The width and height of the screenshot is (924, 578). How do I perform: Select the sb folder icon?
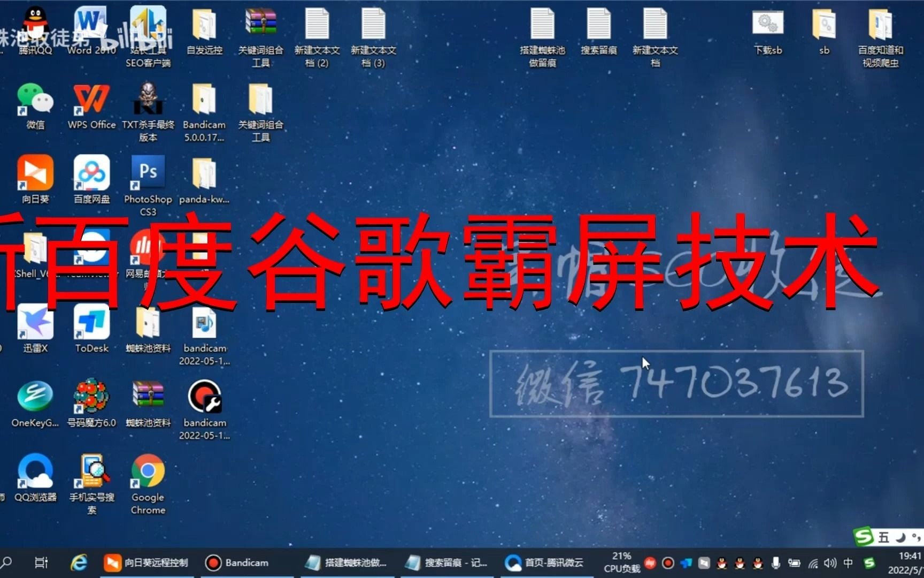tap(824, 31)
